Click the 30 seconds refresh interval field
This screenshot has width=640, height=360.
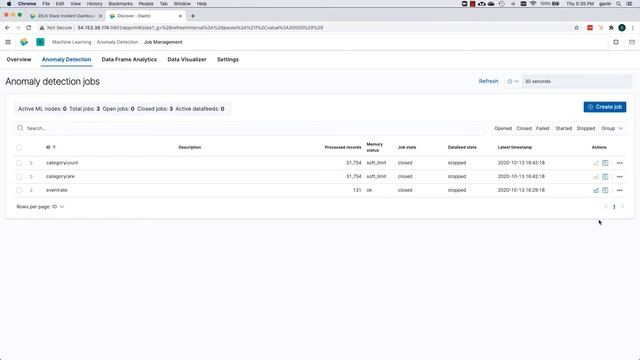tap(577, 81)
